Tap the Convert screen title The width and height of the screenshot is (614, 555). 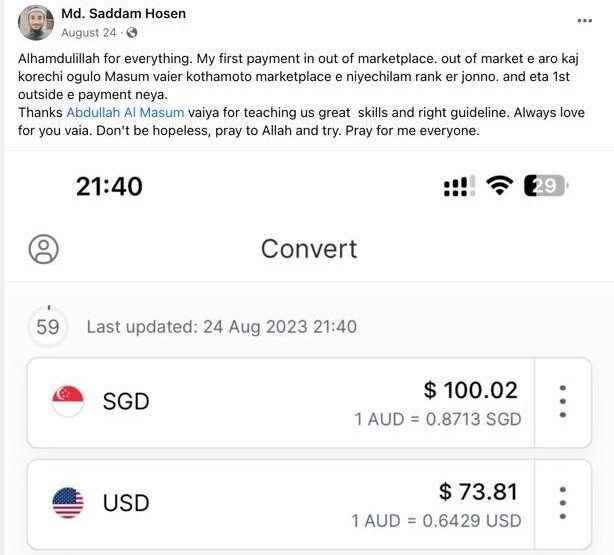309,249
